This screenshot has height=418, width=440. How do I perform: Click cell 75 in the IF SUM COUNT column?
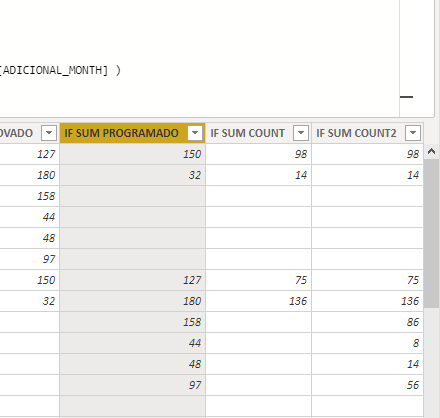[259, 280]
